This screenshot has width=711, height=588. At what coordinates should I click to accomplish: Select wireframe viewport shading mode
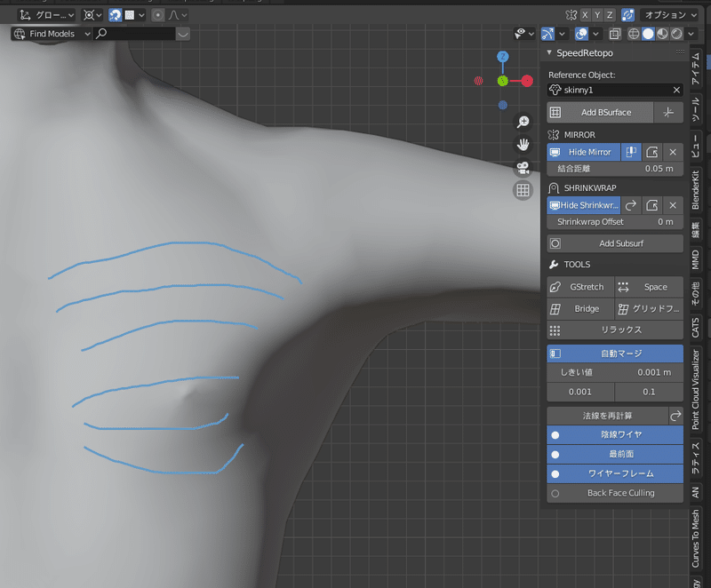click(634, 34)
